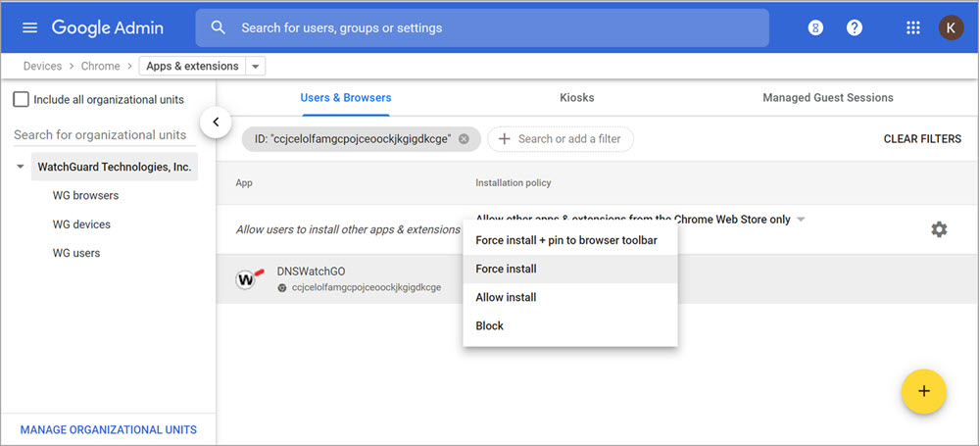Image resolution: width=980 pixels, height=446 pixels.
Task: Collapse WatchGuard Technologies tree arrow
Action: click(21, 167)
